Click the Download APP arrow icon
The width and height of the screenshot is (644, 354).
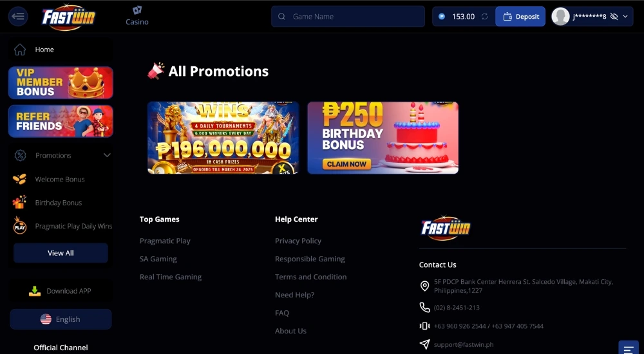click(35, 291)
